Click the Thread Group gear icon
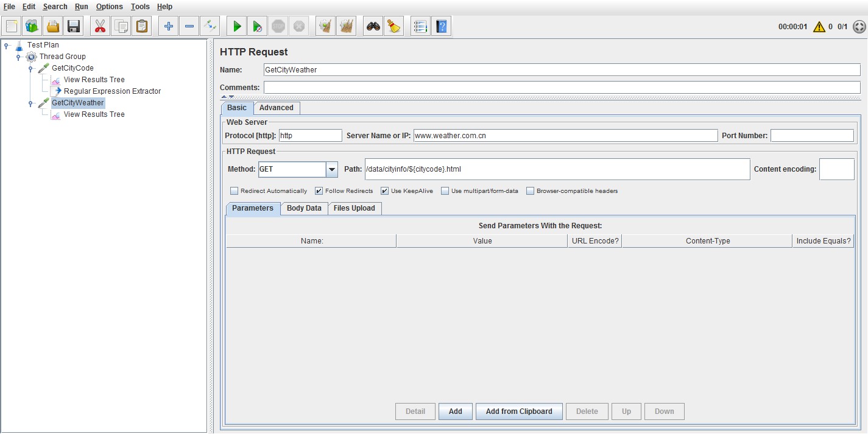868x434 pixels. point(31,57)
